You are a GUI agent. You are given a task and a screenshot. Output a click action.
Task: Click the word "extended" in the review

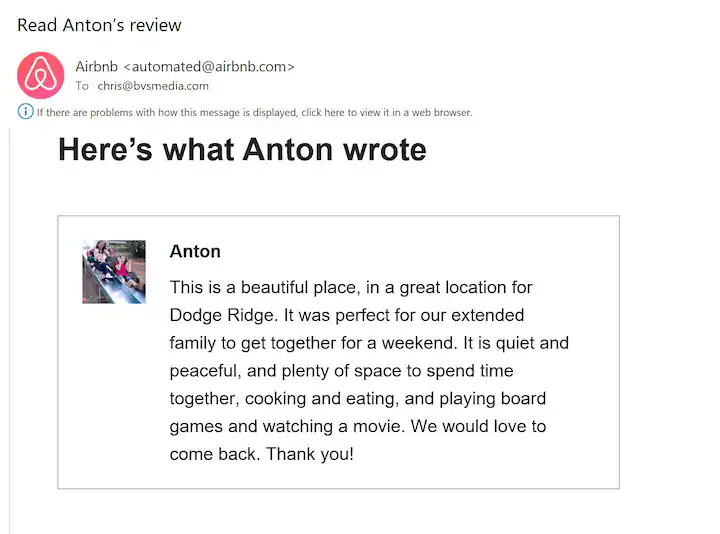[x=487, y=315]
